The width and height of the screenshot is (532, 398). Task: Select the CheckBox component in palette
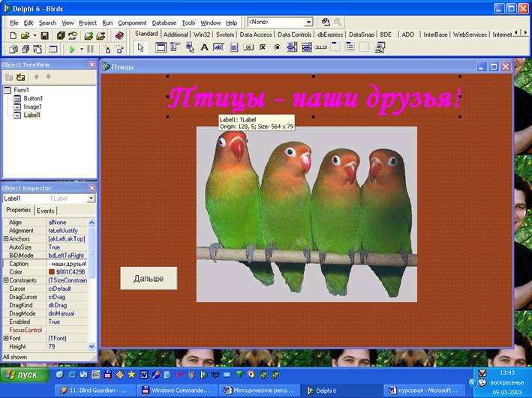point(263,47)
